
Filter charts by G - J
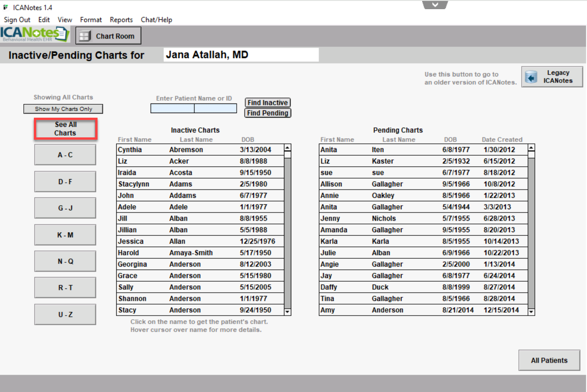tap(65, 208)
